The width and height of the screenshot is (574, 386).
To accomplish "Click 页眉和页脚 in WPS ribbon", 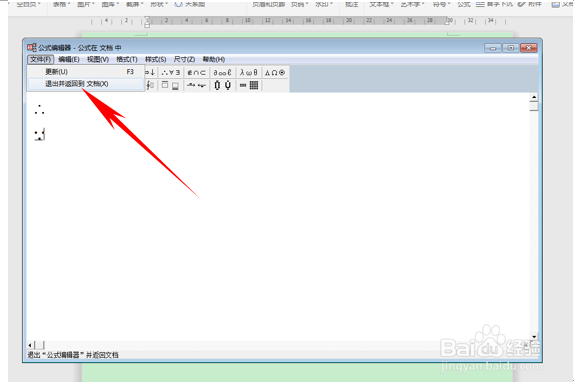I will (x=268, y=4).
